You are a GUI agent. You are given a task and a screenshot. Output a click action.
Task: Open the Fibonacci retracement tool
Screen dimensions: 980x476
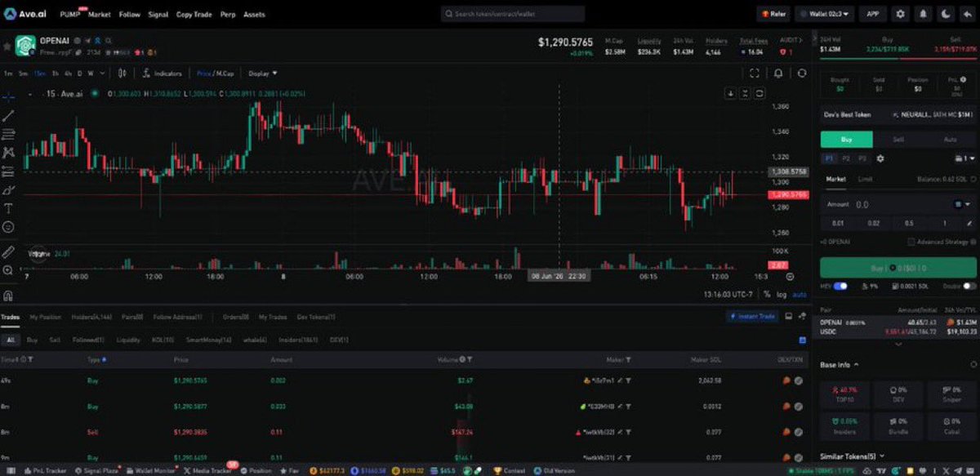9,134
